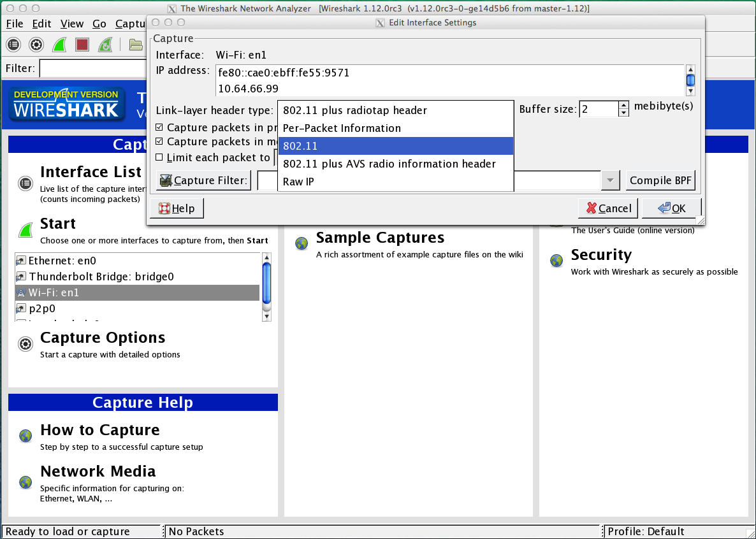The height and width of the screenshot is (539, 756).
Task: Click the Interface List heading link
Action: 91,171
